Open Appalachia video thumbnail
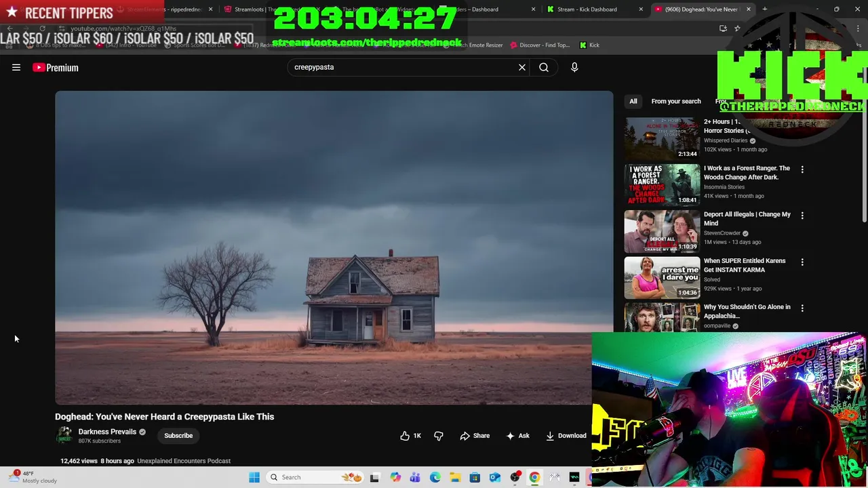This screenshot has width=868, height=488. coord(662,317)
